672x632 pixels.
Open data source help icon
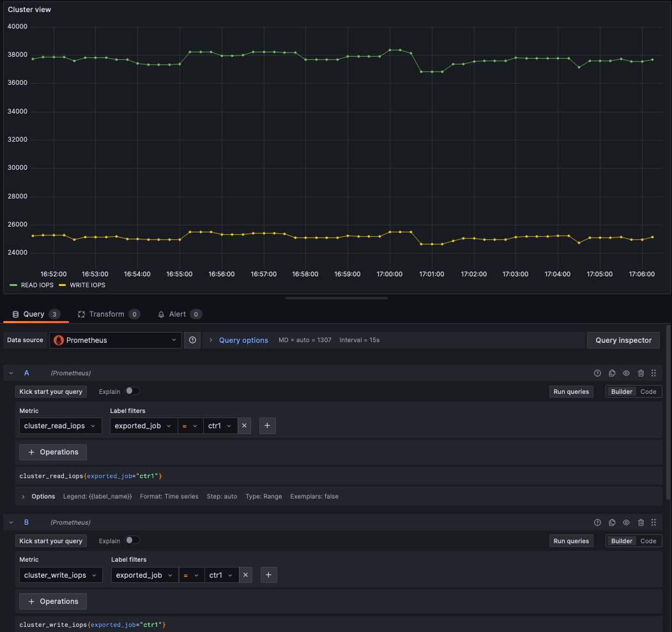coord(192,340)
